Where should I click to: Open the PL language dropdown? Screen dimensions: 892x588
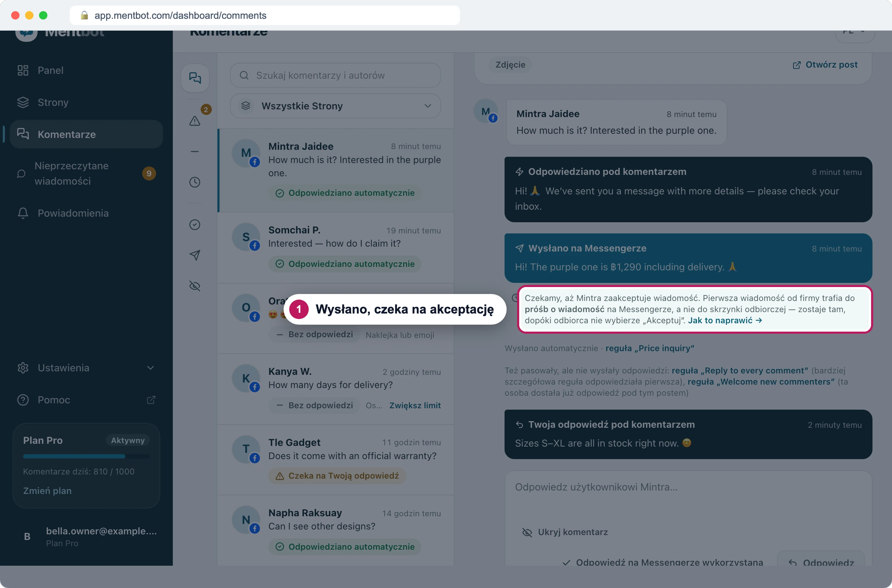coord(855,34)
